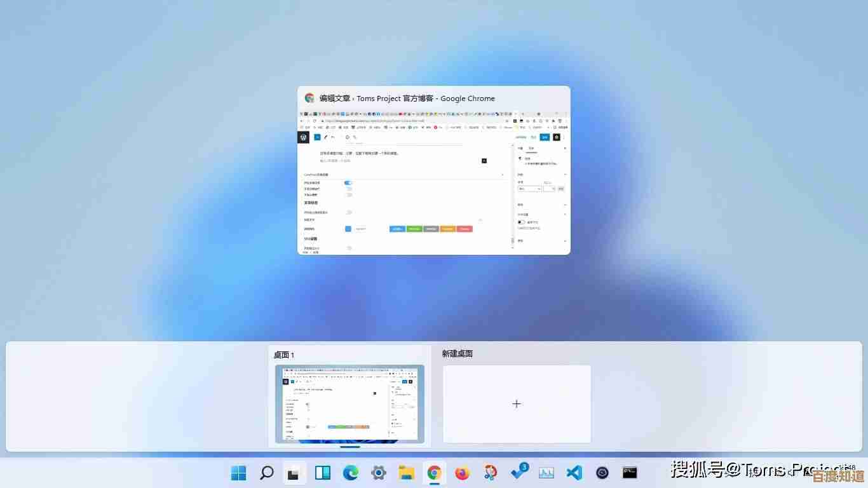Create a new desktop with the plus button
This screenshot has width=868, height=488.
click(517, 403)
